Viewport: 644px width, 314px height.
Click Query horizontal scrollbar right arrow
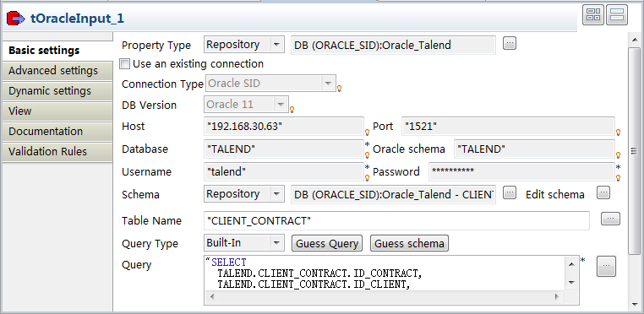556,297
